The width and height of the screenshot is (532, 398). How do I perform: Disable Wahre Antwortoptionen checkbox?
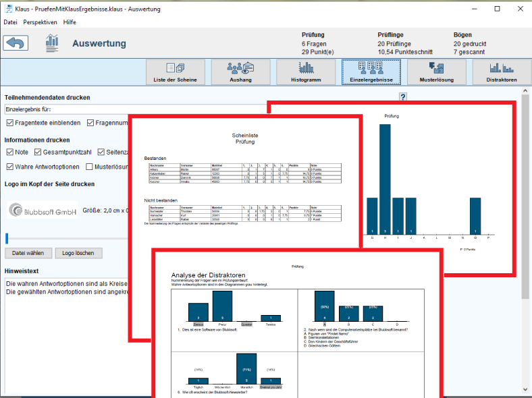[10, 167]
